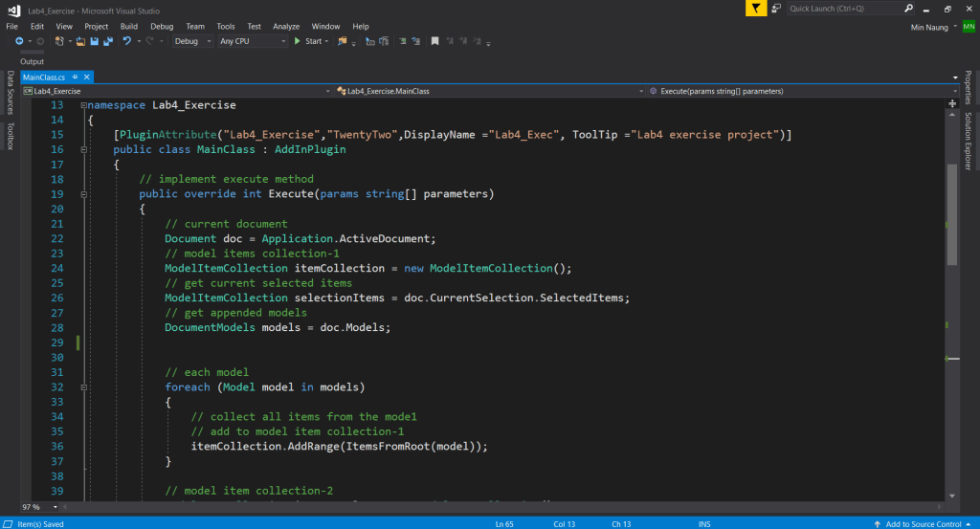This screenshot has width=980, height=529.
Task: Click the Min Naung account name
Action: pyautogui.click(x=929, y=27)
